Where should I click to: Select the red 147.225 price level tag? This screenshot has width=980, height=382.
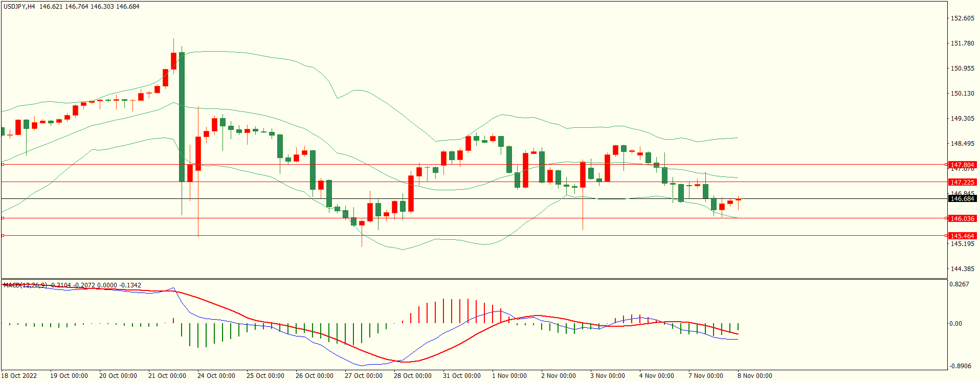[962, 182]
